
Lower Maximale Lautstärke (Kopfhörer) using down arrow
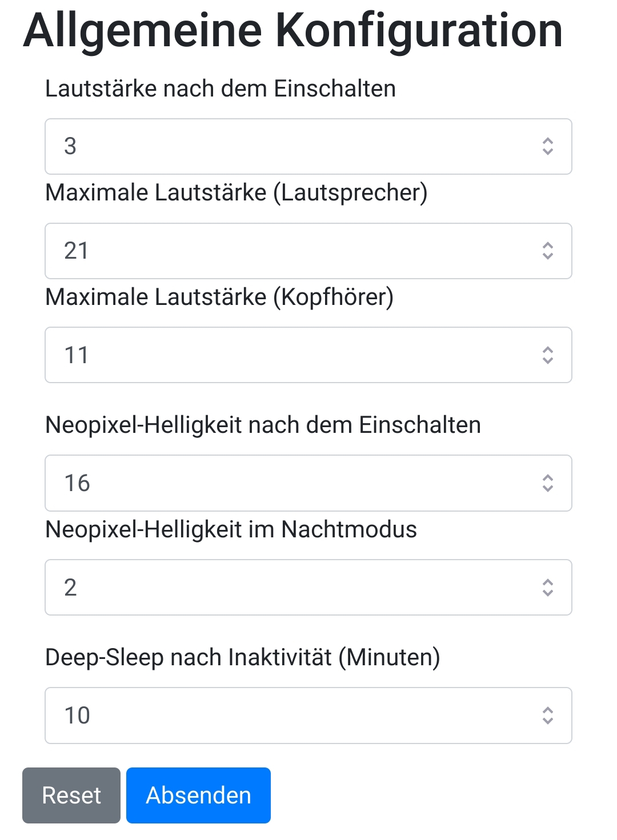[548, 360]
